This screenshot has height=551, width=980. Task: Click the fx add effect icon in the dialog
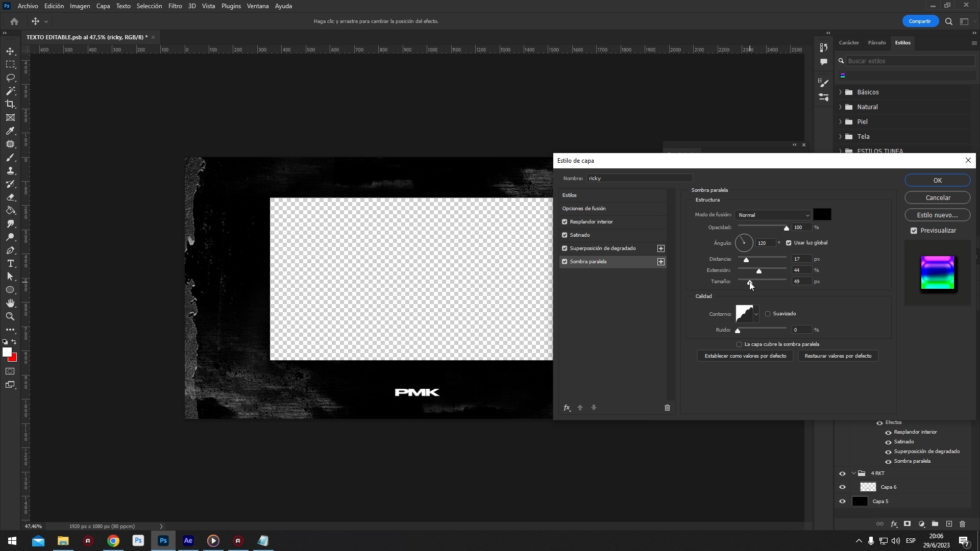point(567,408)
